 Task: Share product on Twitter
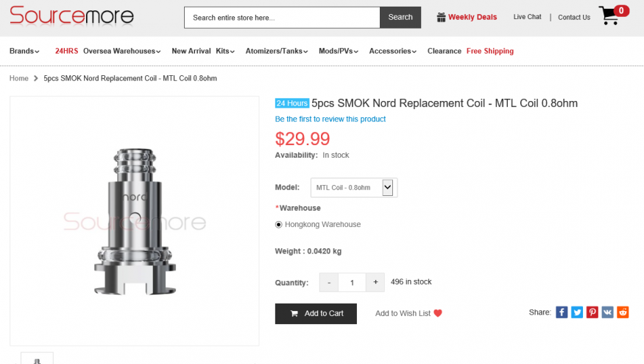[x=577, y=312]
